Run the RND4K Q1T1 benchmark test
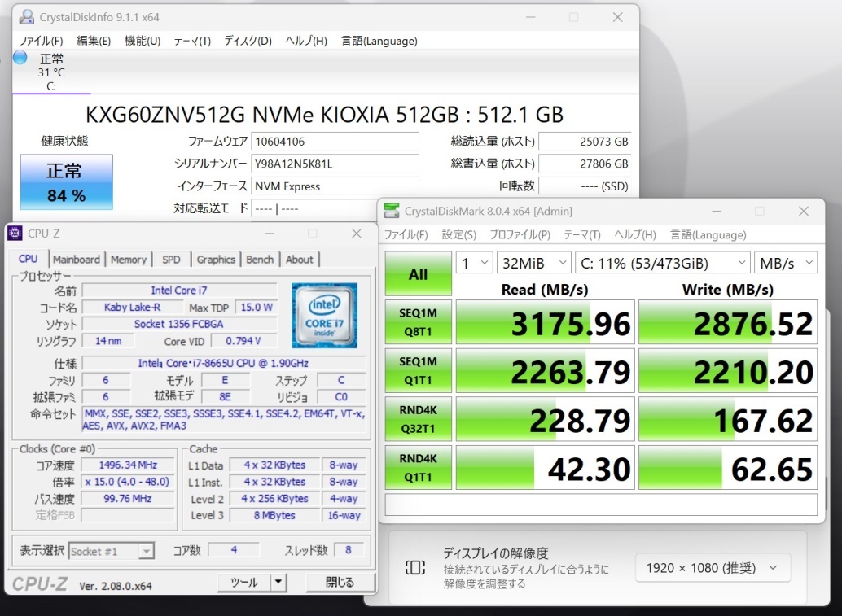 click(418, 467)
